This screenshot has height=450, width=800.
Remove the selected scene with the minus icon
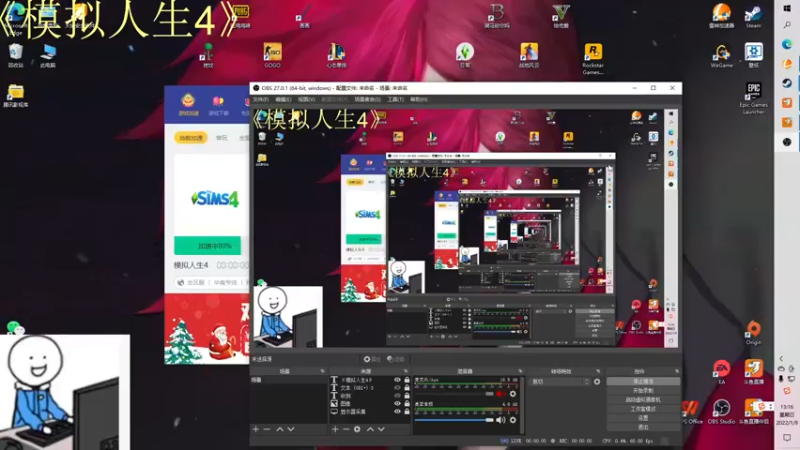click(x=266, y=429)
